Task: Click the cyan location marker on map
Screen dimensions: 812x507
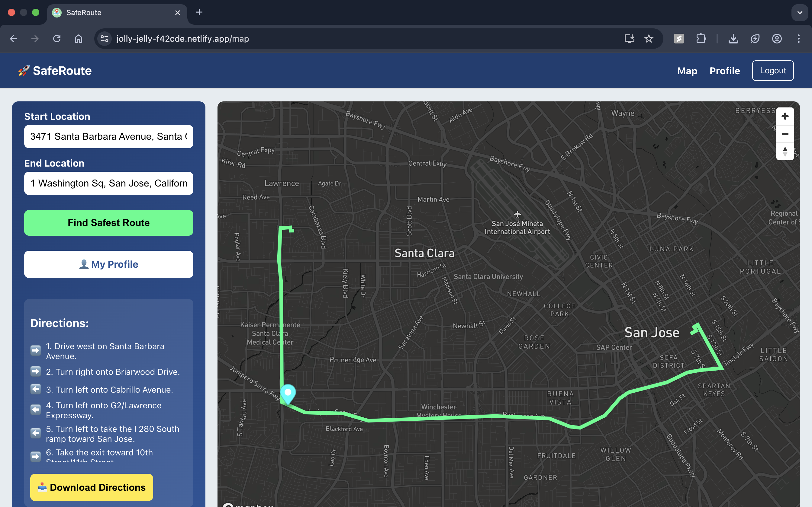Action: [288, 393]
